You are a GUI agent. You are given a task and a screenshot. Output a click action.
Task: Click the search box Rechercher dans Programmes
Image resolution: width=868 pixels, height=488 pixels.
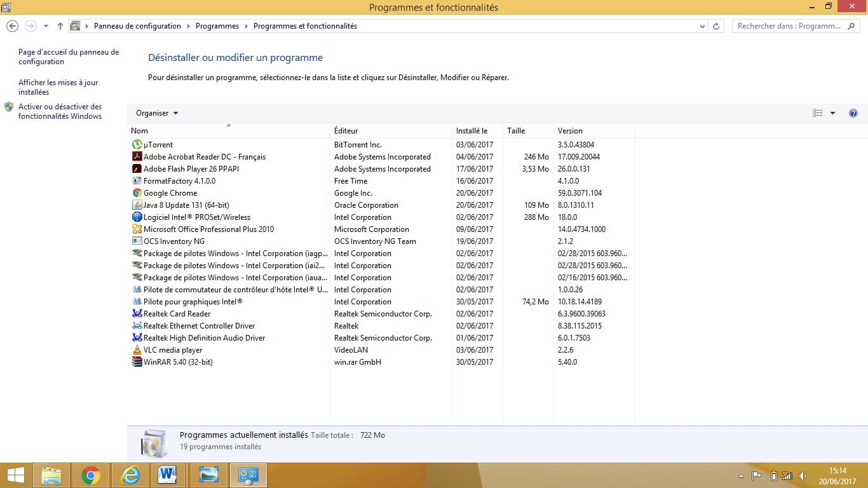(x=790, y=26)
